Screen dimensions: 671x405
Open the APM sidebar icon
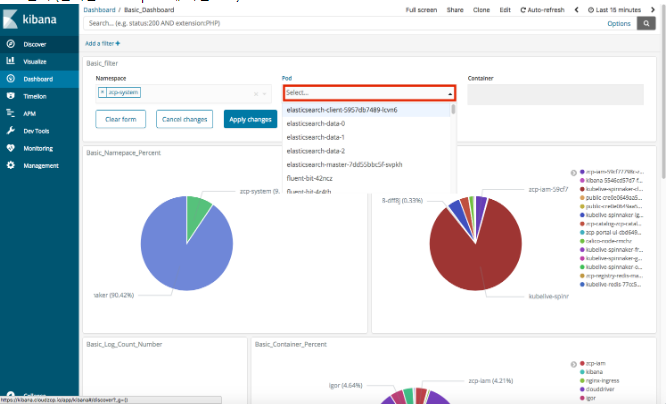(11, 113)
